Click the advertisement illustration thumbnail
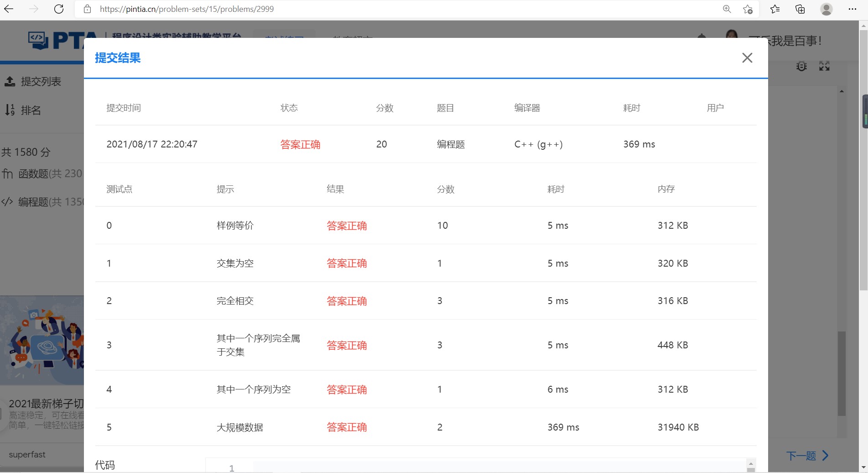Image resolution: width=868 pixels, height=473 pixels. pyautogui.click(x=42, y=340)
